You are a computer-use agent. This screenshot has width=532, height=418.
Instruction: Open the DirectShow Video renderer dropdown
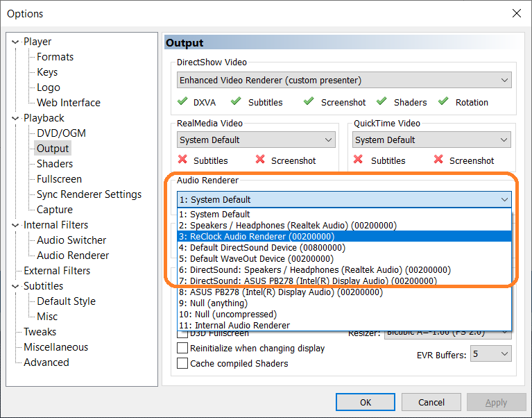pos(344,81)
